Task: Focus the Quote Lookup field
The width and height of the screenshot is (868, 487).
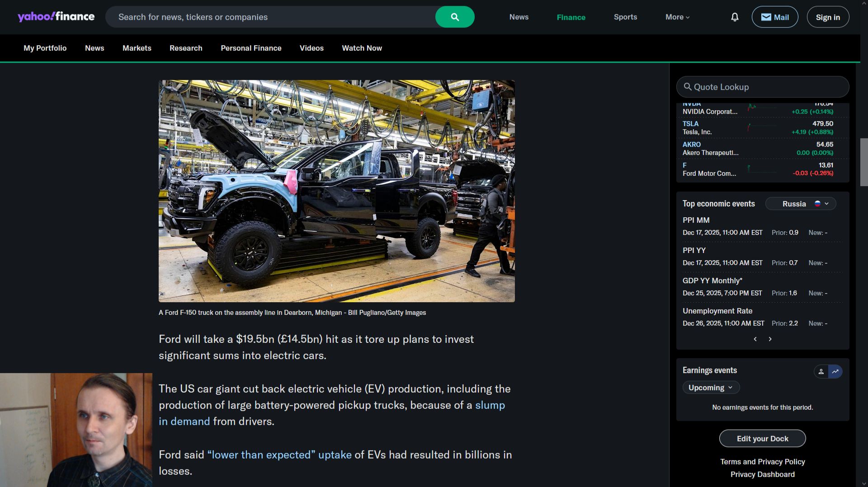Action: pos(763,87)
